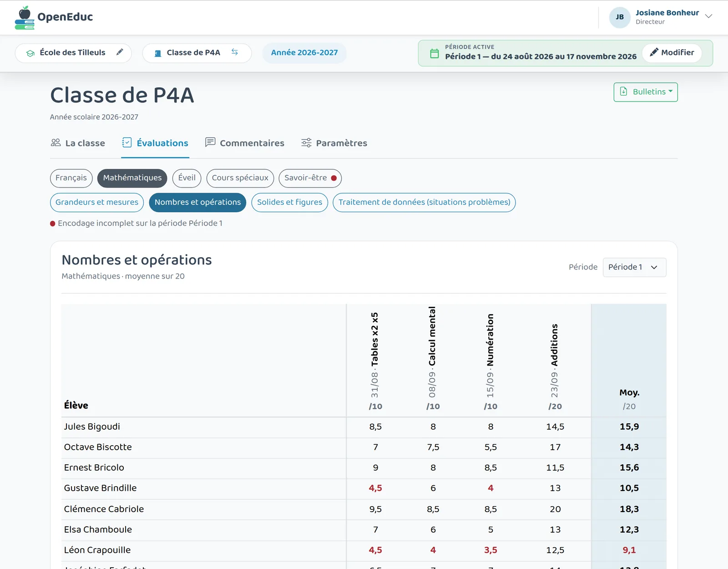Click Gustave Brindille's 4,5 Tables score
The height and width of the screenshot is (569, 728).
click(x=375, y=488)
